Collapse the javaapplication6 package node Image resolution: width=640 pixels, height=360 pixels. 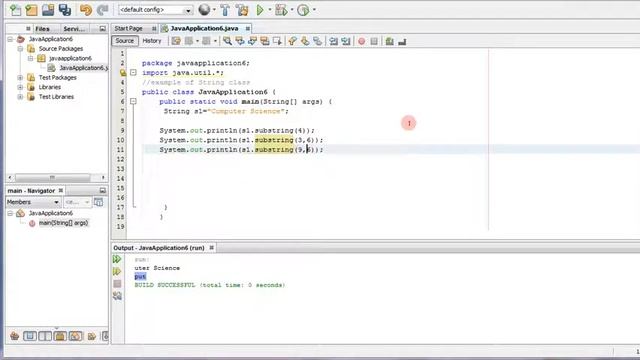click(x=31, y=58)
